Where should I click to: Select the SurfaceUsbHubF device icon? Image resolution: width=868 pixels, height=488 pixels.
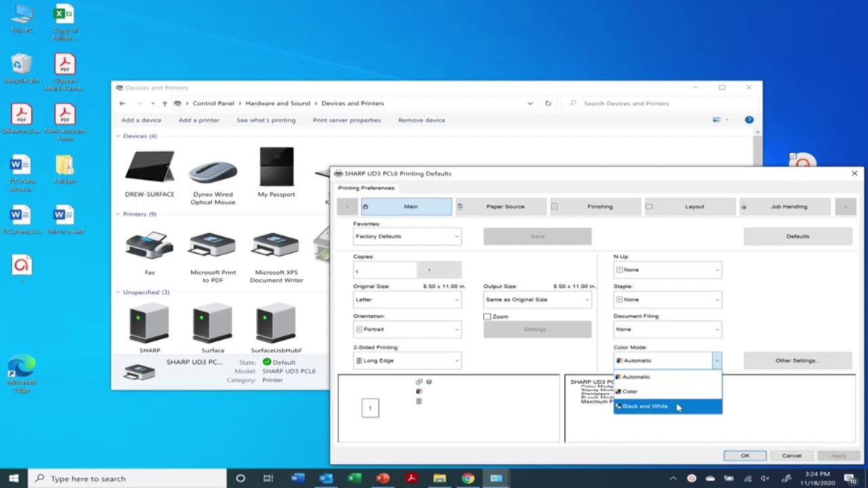[x=276, y=329]
